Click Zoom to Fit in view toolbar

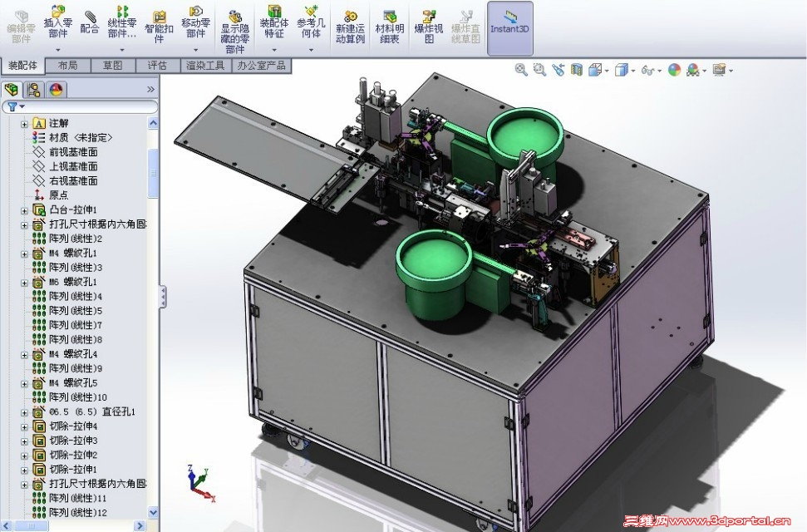(521, 70)
